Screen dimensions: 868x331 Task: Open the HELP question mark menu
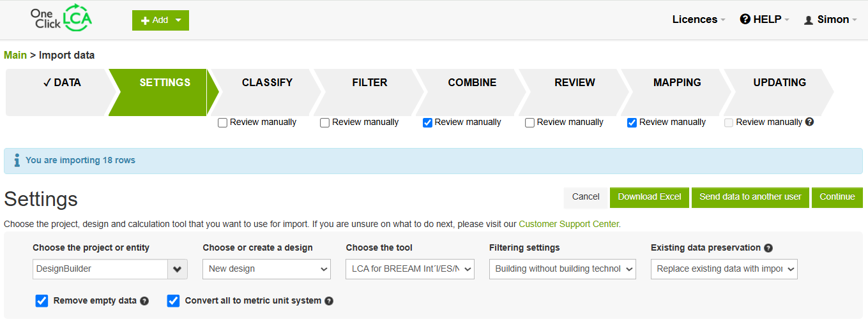point(764,20)
